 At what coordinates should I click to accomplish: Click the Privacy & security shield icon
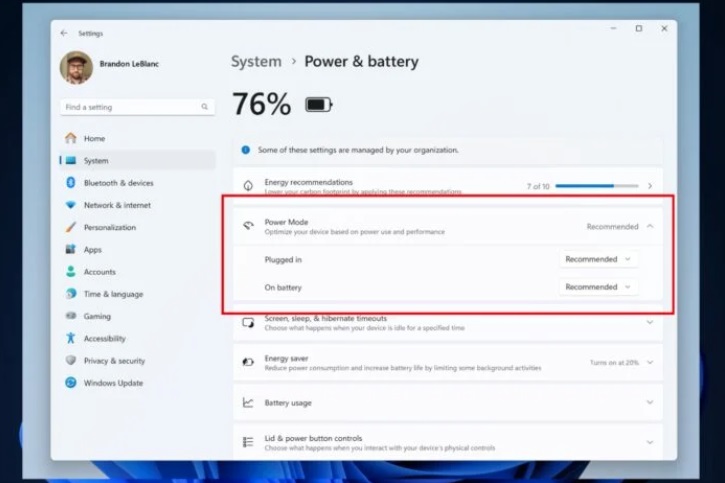[x=71, y=360]
